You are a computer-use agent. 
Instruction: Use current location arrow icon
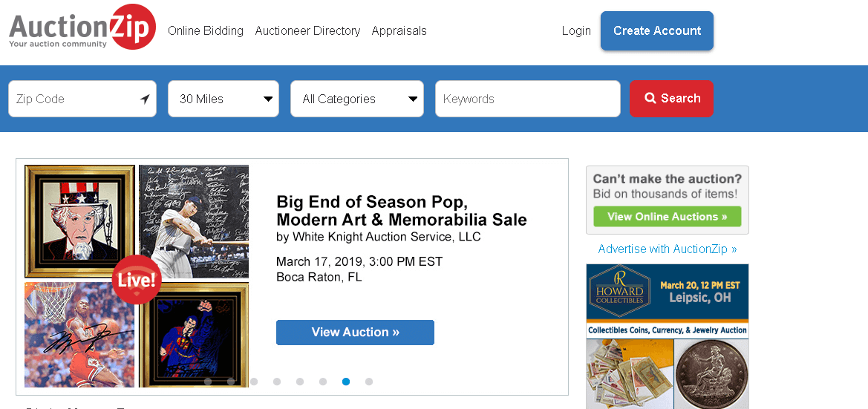coord(145,99)
